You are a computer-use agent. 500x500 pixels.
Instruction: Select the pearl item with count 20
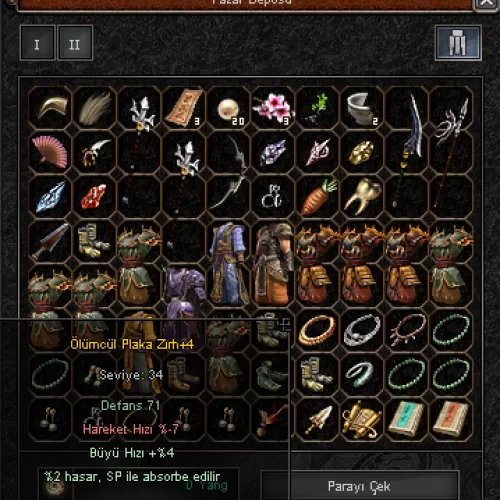pyautogui.click(x=229, y=109)
